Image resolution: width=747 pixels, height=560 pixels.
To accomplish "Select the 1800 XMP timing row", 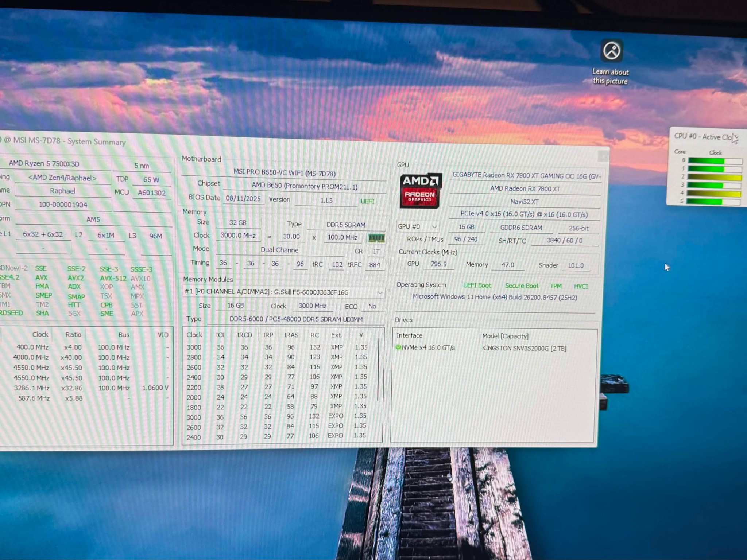I will click(x=279, y=407).
